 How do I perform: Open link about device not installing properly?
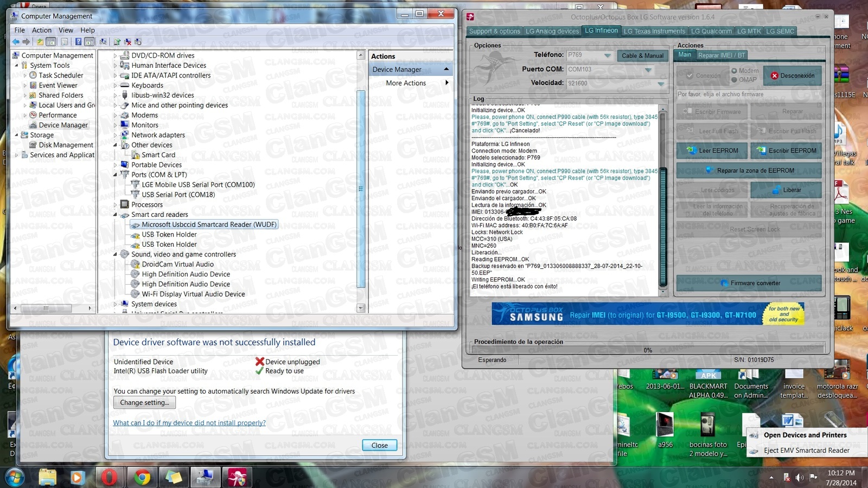pyautogui.click(x=189, y=423)
